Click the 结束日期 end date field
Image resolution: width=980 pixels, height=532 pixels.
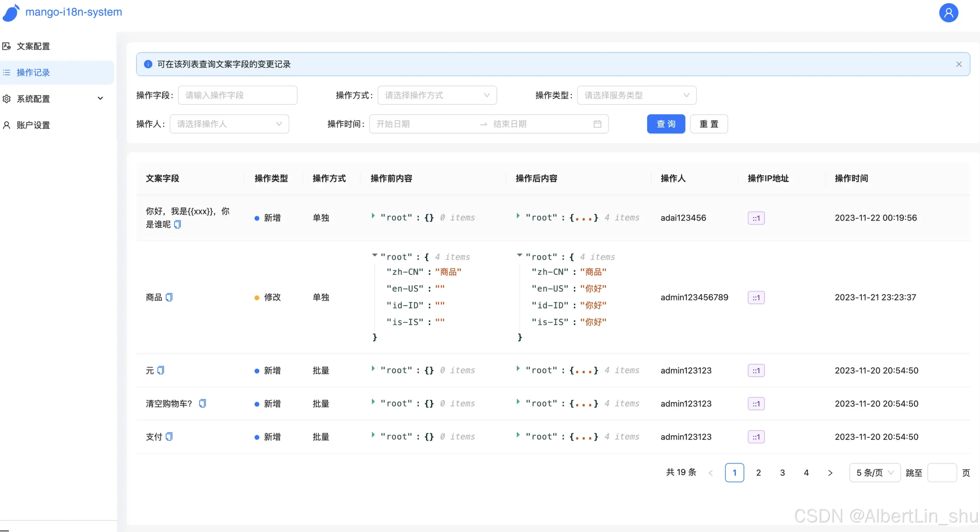[540, 124]
